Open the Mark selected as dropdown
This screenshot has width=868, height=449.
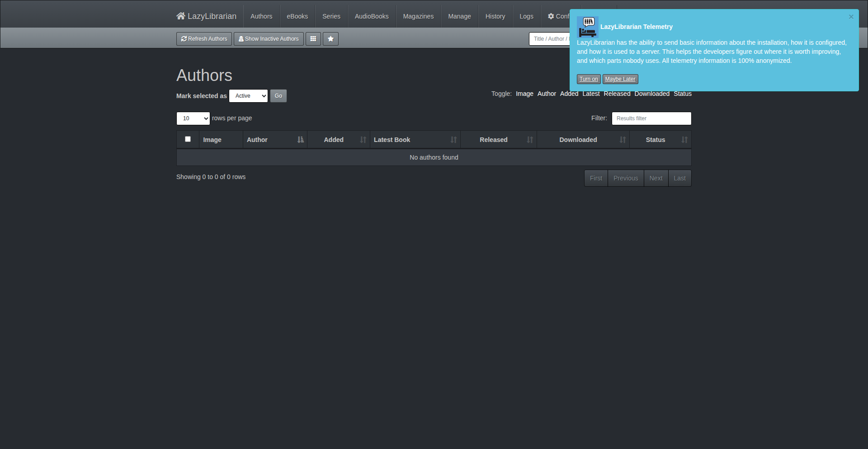tap(248, 96)
